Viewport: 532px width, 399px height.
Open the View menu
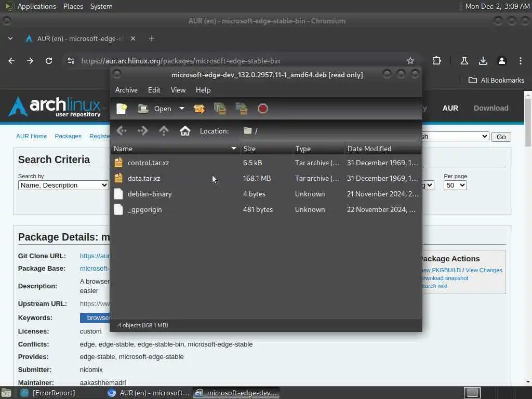(x=178, y=90)
